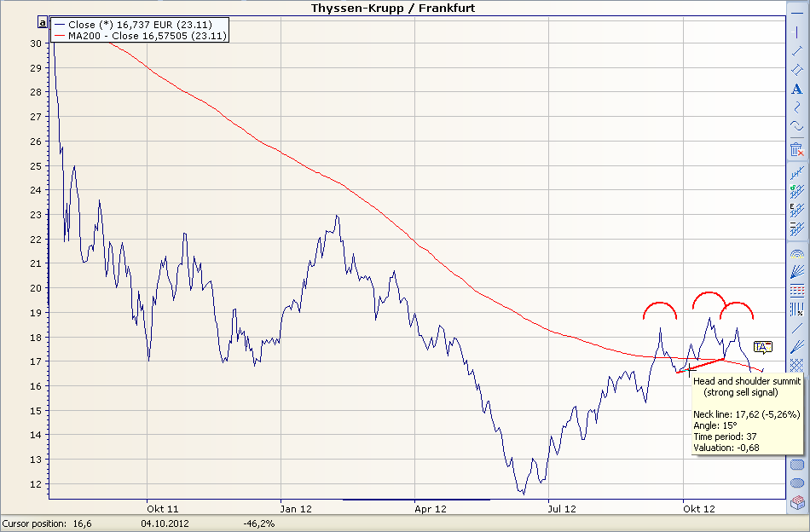This screenshot has height=532, width=810.
Task: Click the eraser tool at toolbar bottom
Action: click(x=796, y=503)
